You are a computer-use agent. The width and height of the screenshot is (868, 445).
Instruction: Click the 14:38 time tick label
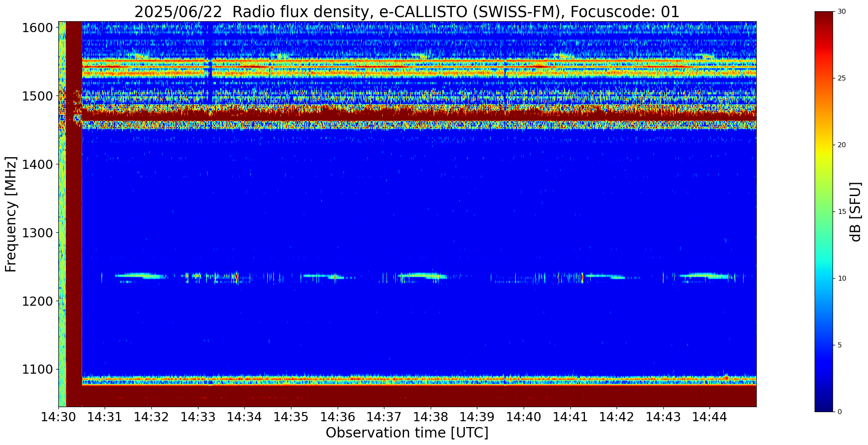pyautogui.click(x=431, y=417)
